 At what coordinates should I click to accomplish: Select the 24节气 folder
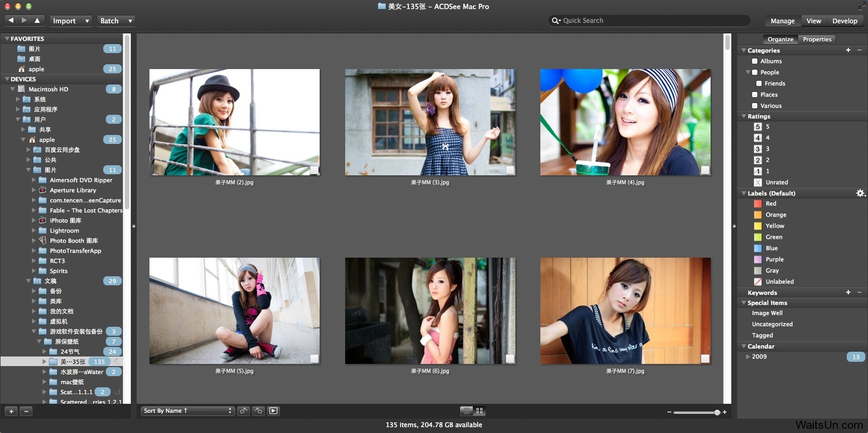[70, 352]
